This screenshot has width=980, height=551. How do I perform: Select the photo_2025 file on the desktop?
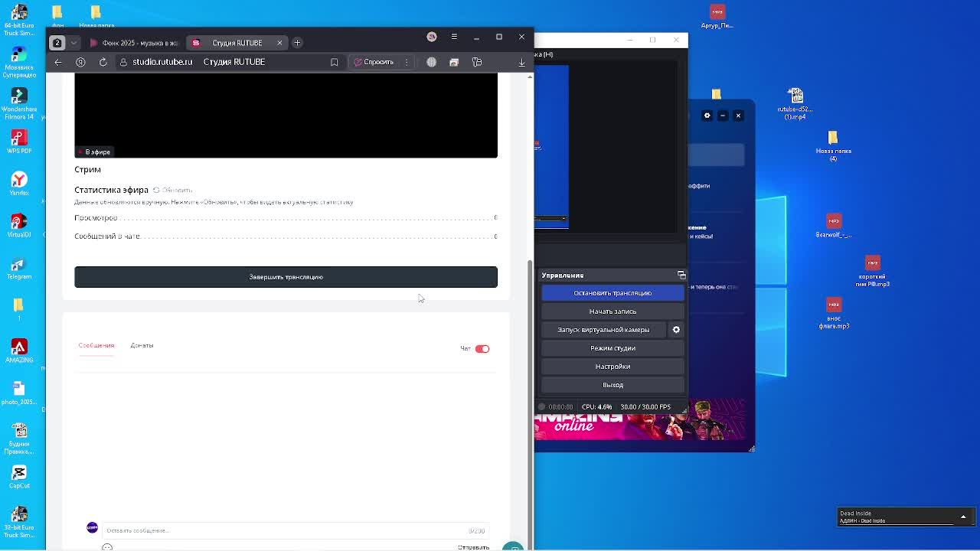19,393
